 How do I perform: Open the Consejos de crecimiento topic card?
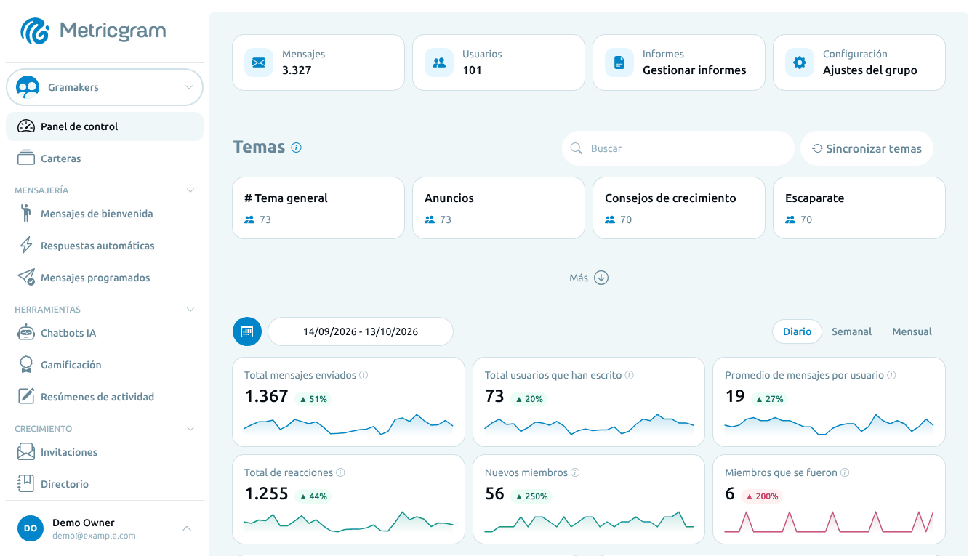[x=679, y=208]
